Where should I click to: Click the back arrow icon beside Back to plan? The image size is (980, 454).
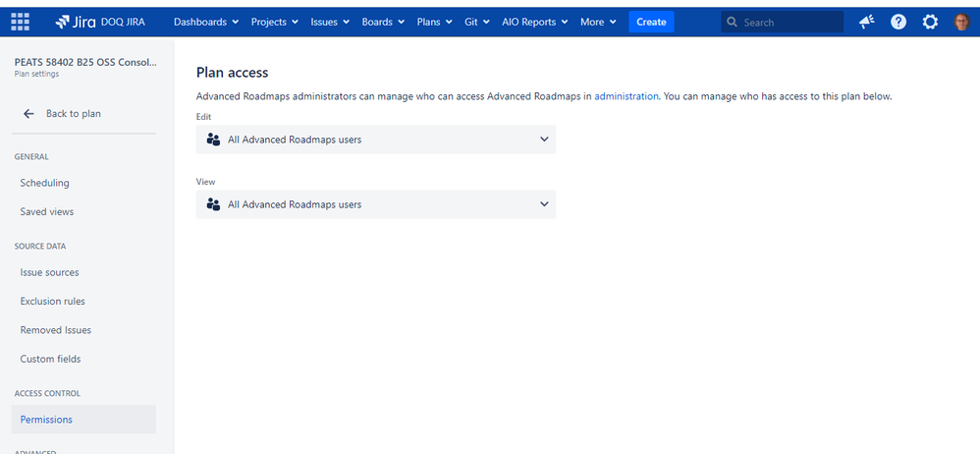(28, 114)
